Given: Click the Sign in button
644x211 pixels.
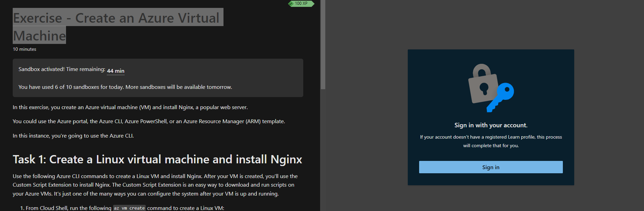Looking at the screenshot, I should pyautogui.click(x=491, y=167).
